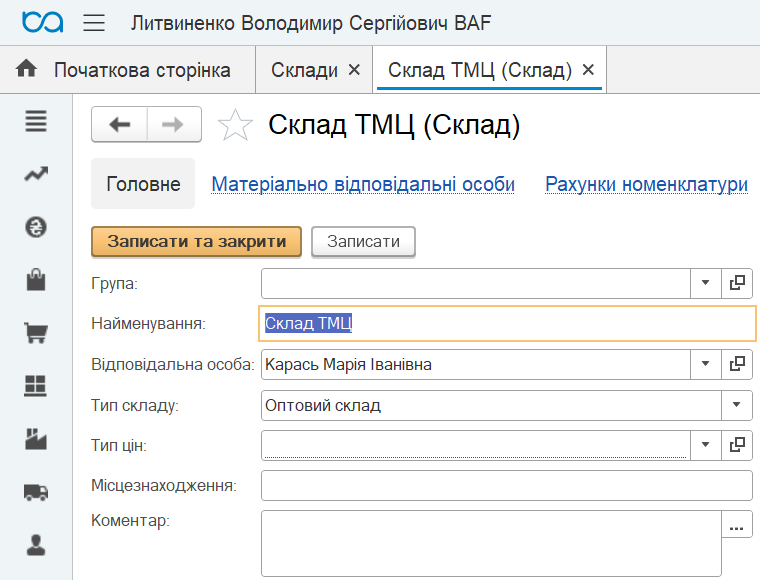Click the Склад ТМЦ (Склад) form title
The image size is (760, 580).
(394, 125)
